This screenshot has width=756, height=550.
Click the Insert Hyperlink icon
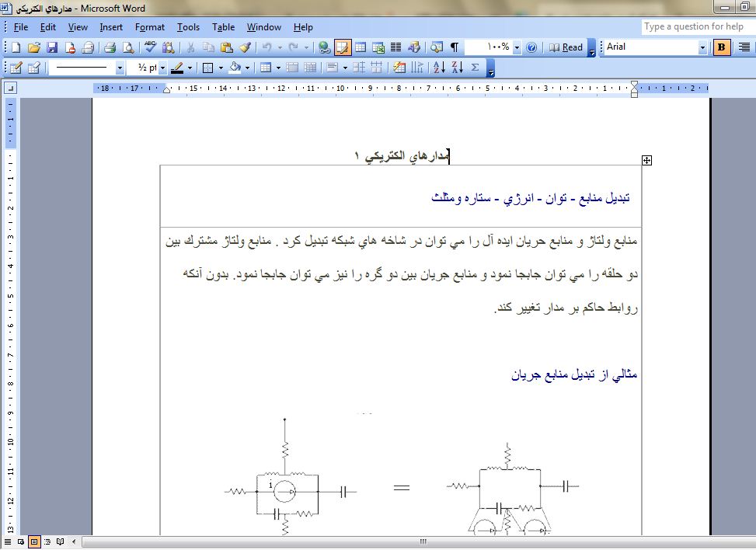click(x=324, y=47)
